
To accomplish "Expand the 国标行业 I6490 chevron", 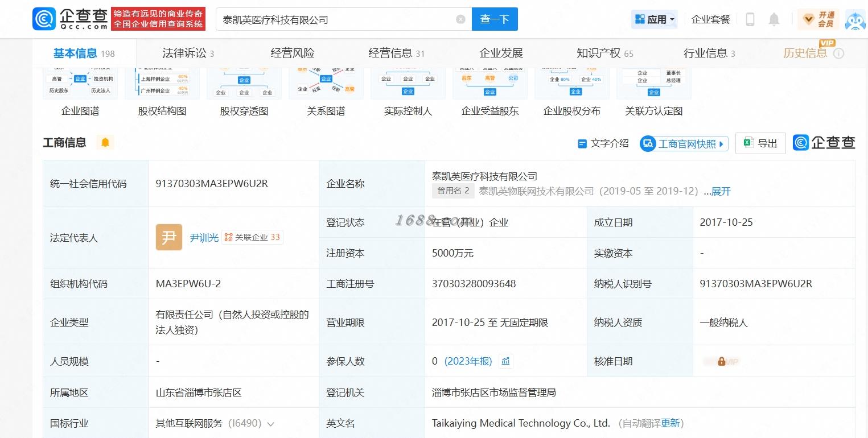I will [x=270, y=424].
